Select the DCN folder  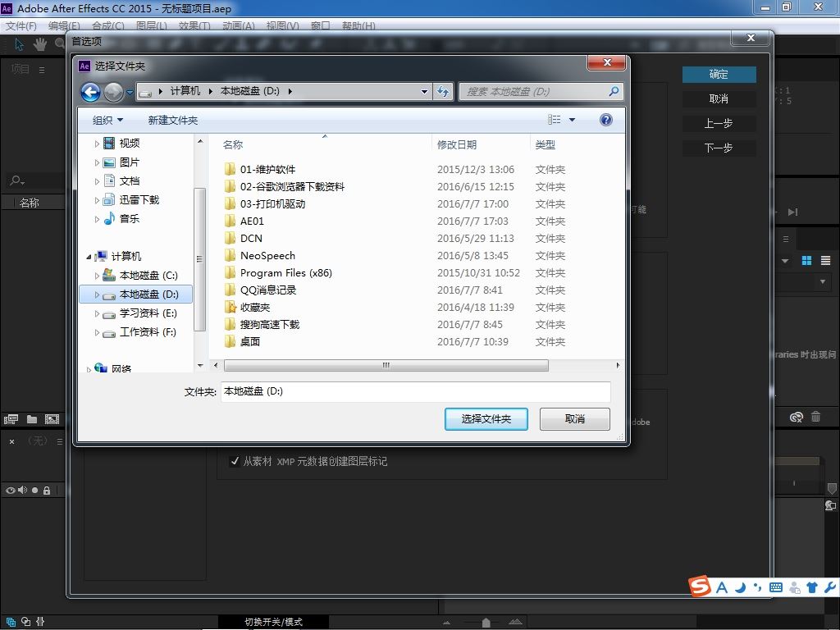click(251, 238)
